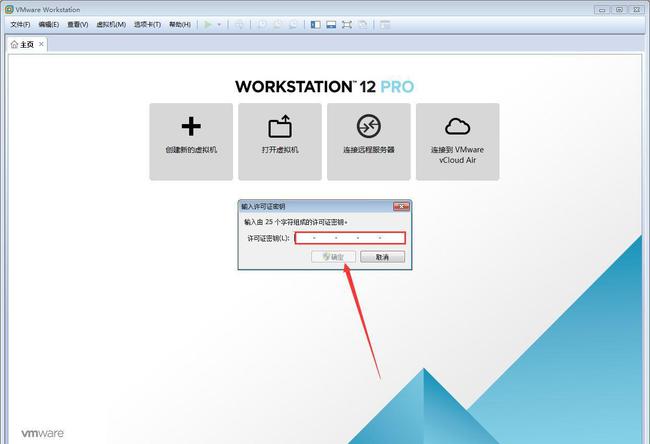Open the 查看(V) menu

78,24
